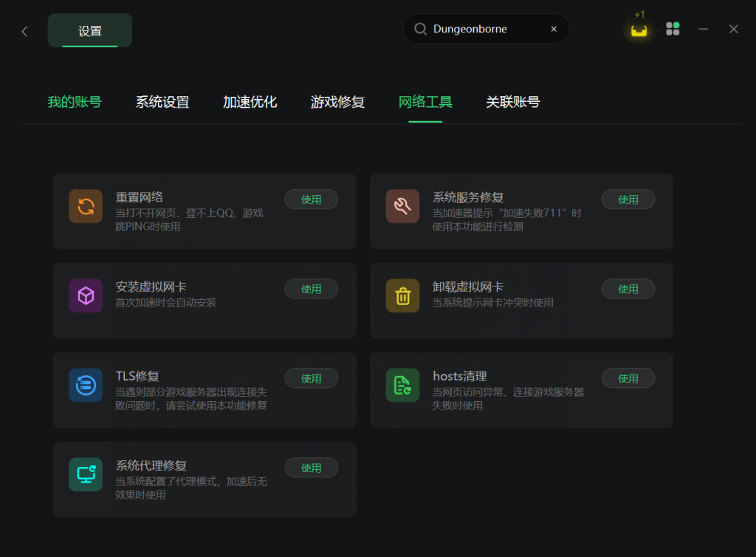Viewport: 756px width, 557px height.
Task: Click the TLS修复 title text
Action: click(x=137, y=376)
